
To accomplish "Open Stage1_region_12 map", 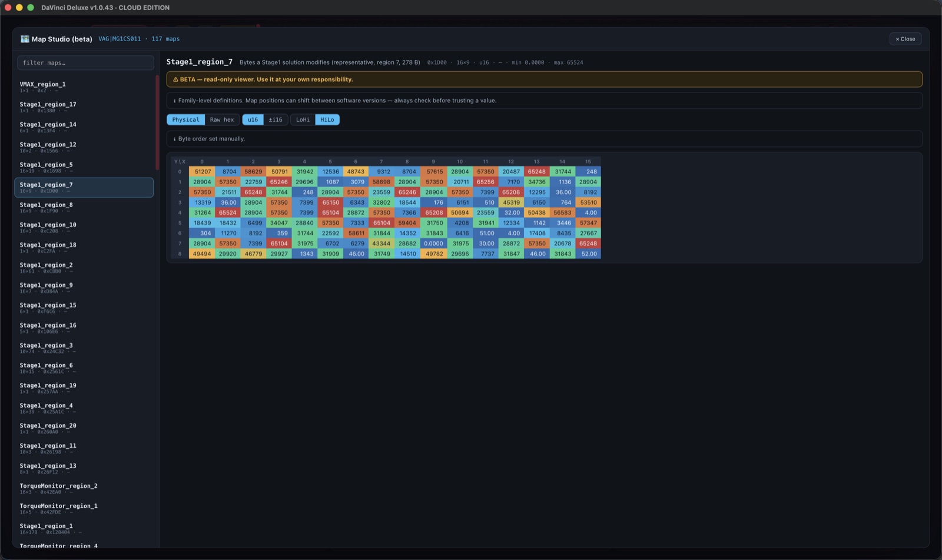I will pyautogui.click(x=84, y=147).
